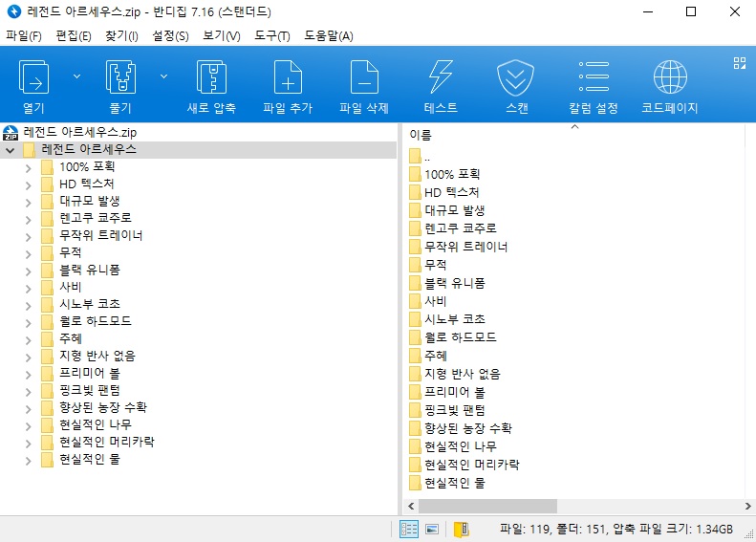
Task: Select 월로 하드모드 in the tree
Action: [x=96, y=321]
